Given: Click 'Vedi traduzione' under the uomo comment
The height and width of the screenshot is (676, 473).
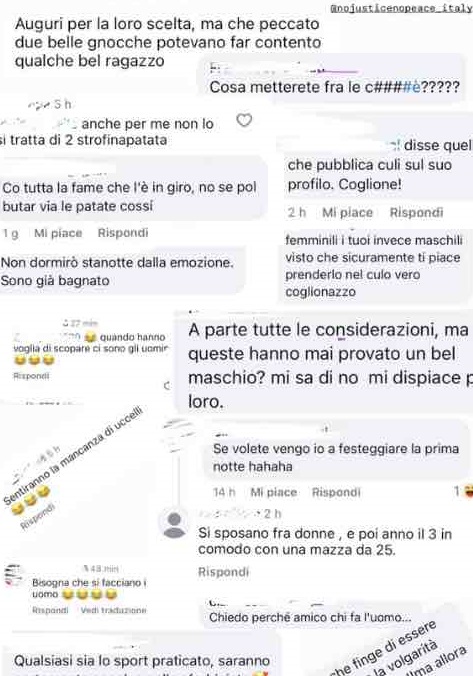Looking at the screenshot, I should (113, 610).
